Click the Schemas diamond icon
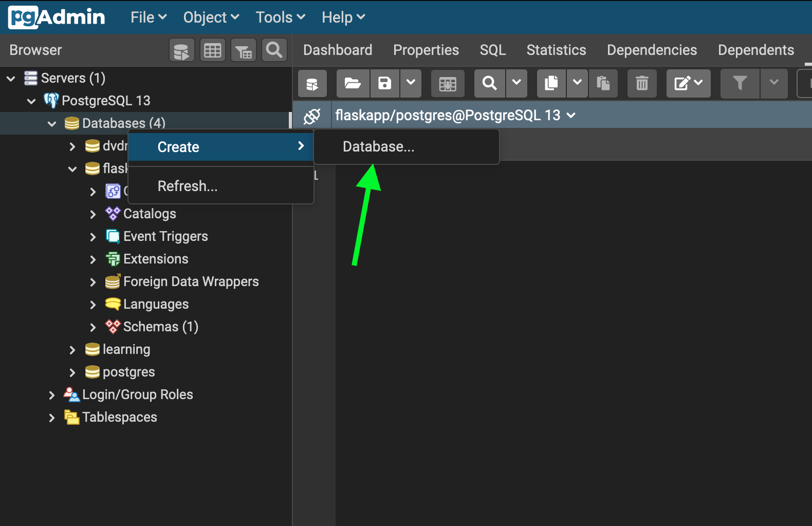 coord(113,327)
